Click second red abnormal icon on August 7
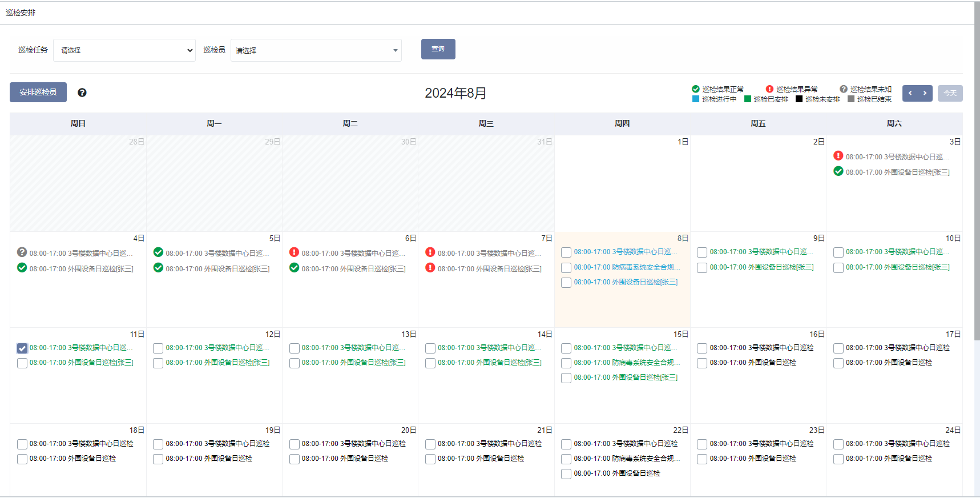This screenshot has height=498, width=980. pyautogui.click(x=430, y=268)
